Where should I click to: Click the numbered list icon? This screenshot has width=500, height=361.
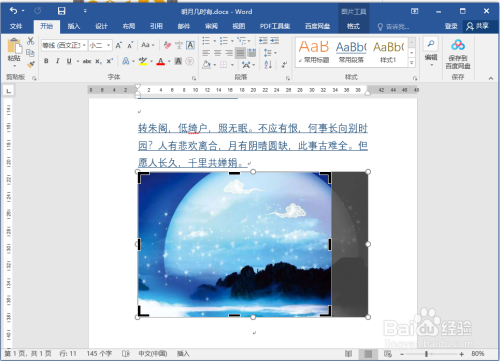pos(224,41)
